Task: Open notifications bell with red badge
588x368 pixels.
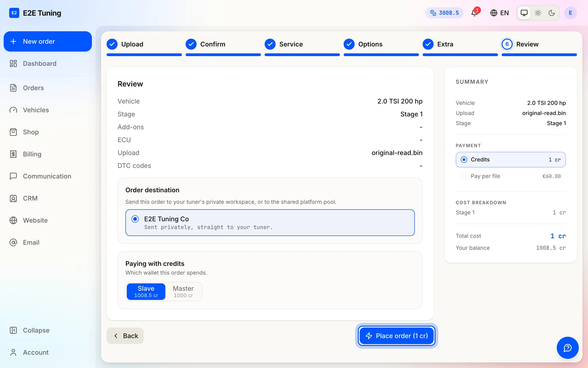Action: [475, 12]
